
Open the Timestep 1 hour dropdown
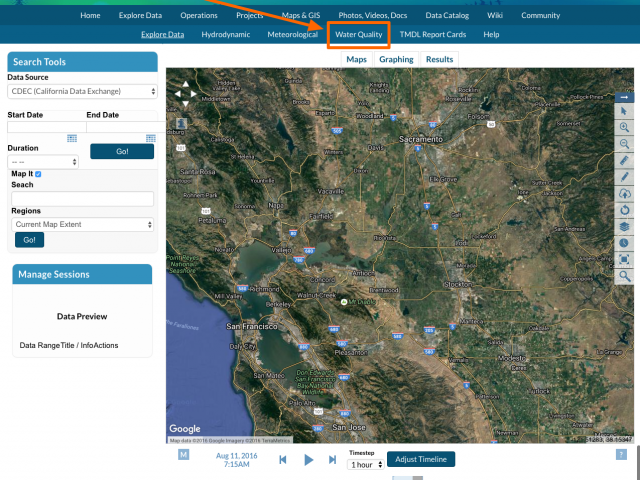click(366, 464)
